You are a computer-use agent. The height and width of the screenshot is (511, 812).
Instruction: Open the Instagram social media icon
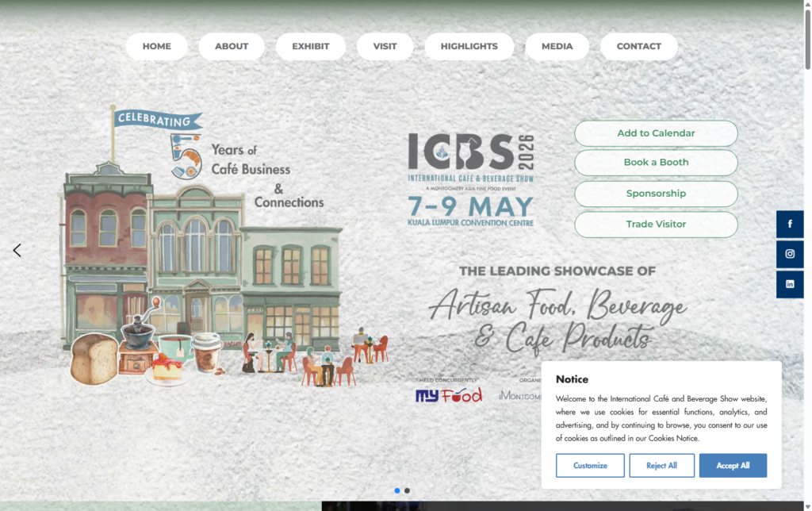coord(790,254)
